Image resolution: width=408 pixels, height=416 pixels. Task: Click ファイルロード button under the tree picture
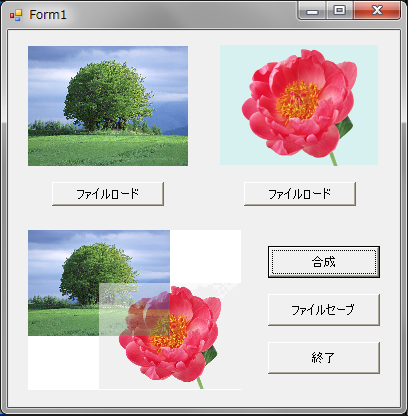(x=108, y=194)
